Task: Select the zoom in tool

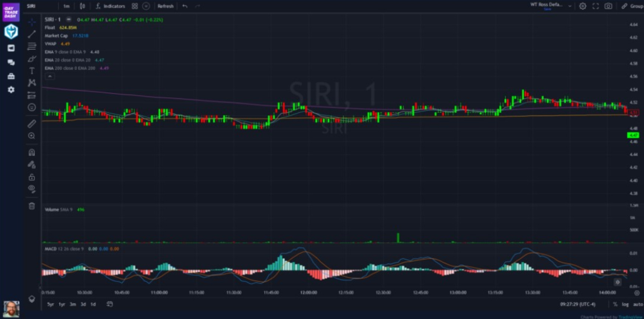Action: coord(32,136)
